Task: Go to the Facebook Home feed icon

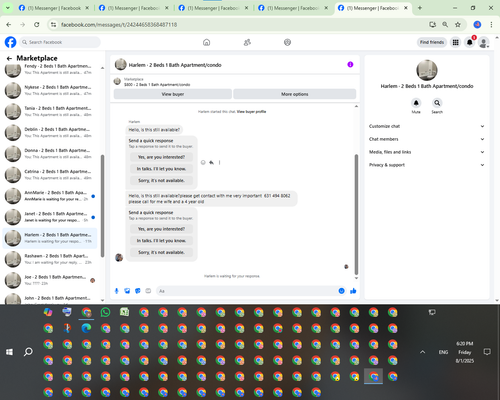Action: pyautogui.click(x=207, y=42)
